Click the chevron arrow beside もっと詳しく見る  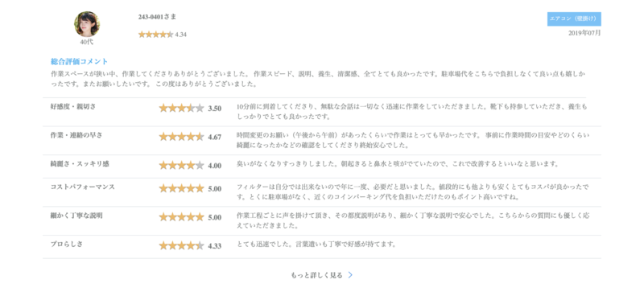click(x=350, y=275)
